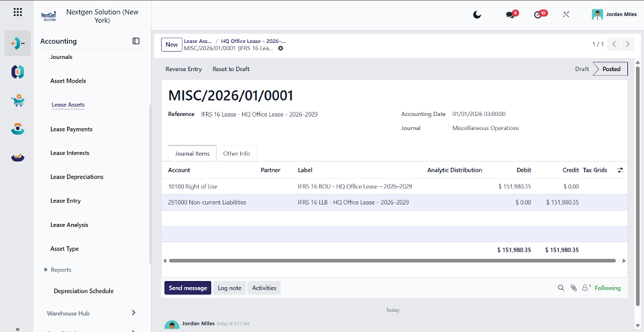Click Lease Ass... breadcrumb link
The height and width of the screenshot is (332, 644).
198,41
